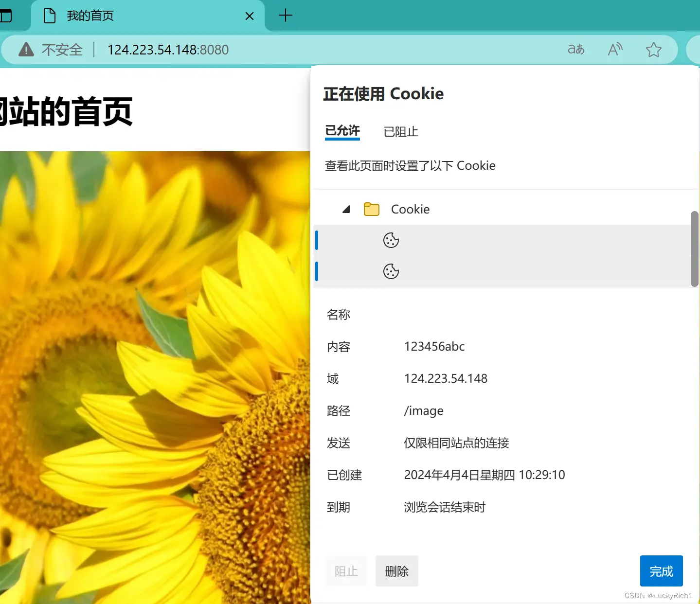Click the 阻止 button
Viewport: 700px width, 604px height.
(346, 571)
